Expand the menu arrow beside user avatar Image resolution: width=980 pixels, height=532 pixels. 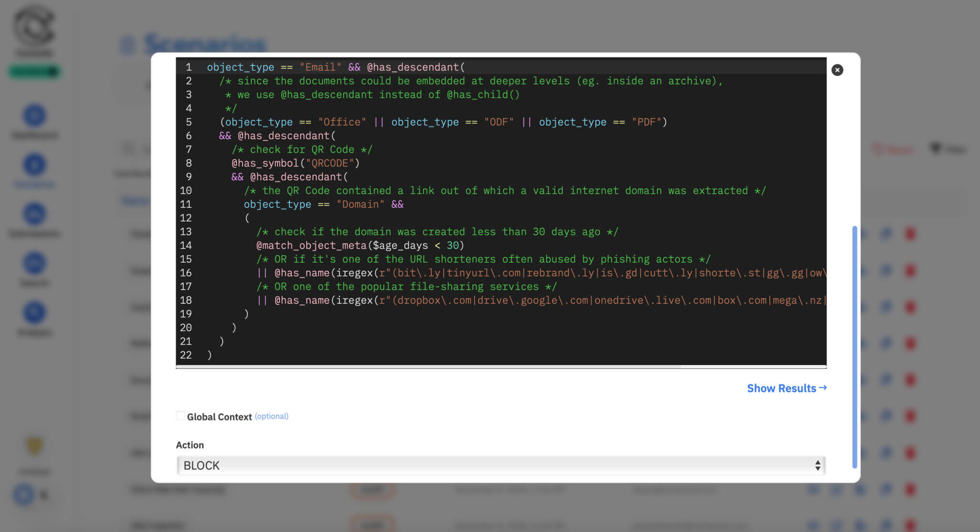44,495
